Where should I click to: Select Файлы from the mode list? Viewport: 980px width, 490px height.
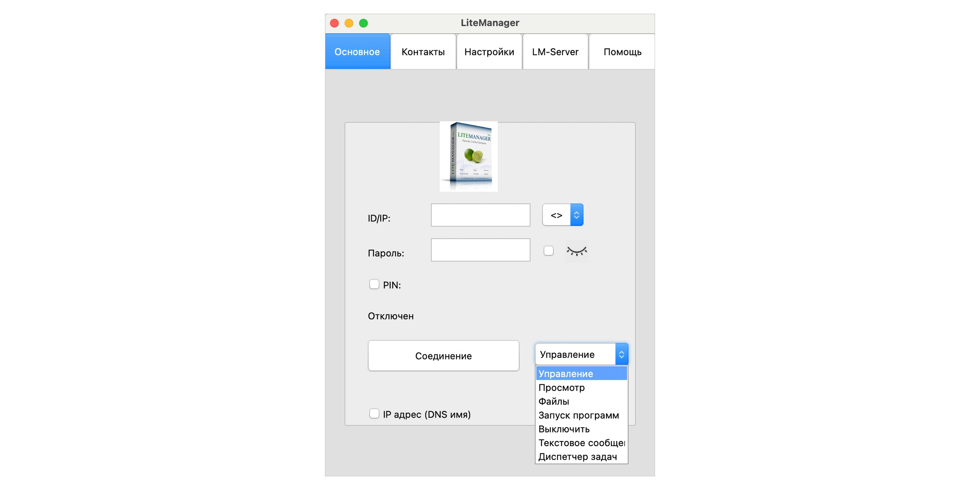click(x=582, y=401)
